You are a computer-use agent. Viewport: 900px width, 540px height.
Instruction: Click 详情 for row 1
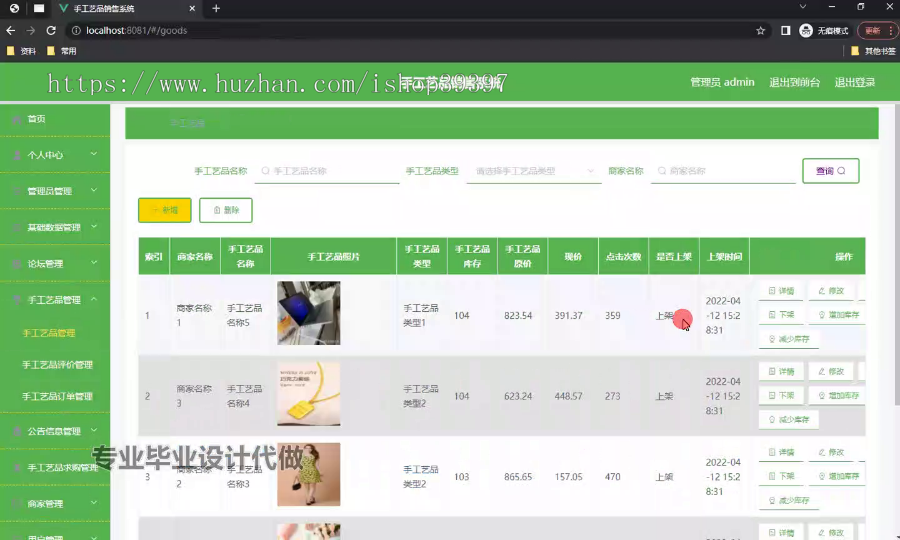[x=781, y=291]
